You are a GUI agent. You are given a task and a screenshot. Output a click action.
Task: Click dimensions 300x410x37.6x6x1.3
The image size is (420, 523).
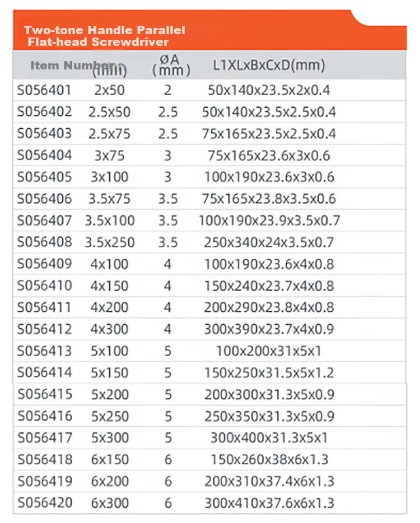point(269,503)
